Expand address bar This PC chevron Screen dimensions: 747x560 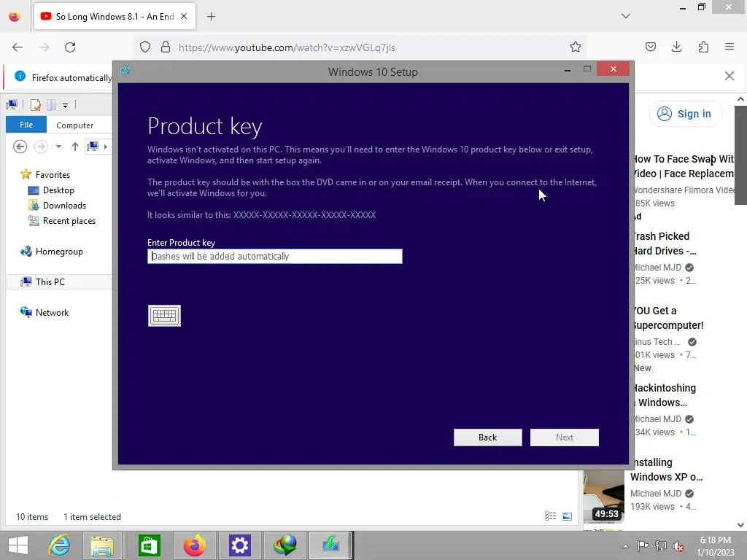(106, 147)
